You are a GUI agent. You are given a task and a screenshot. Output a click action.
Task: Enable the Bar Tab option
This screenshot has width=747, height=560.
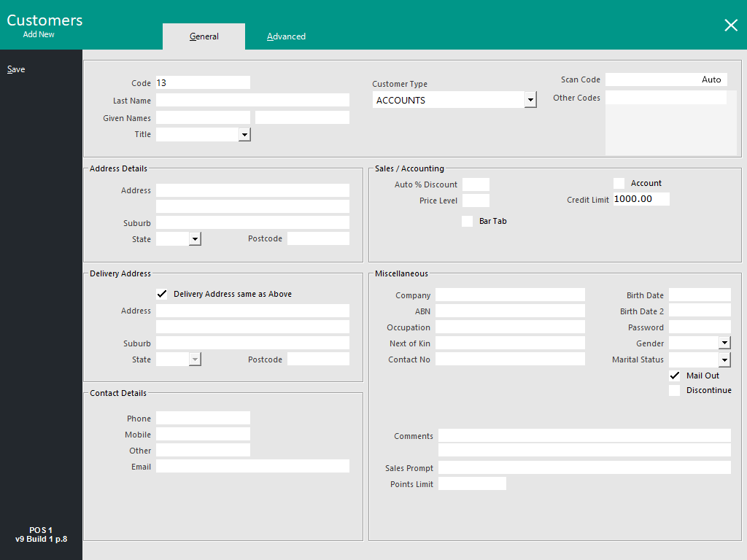(467, 221)
